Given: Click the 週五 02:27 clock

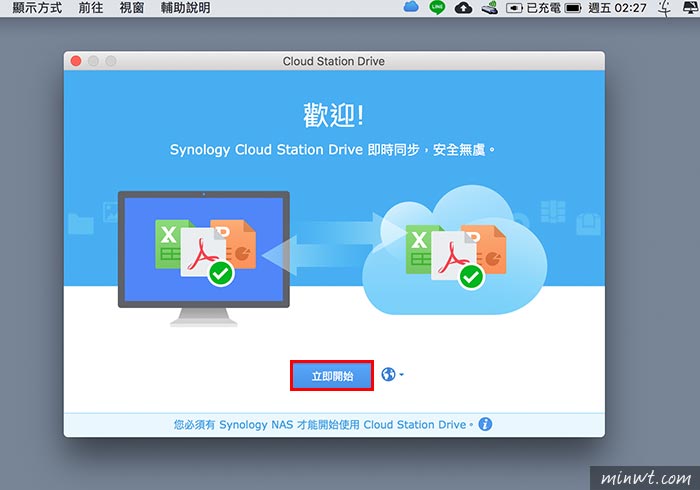Looking at the screenshot, I should click(617, 8).
